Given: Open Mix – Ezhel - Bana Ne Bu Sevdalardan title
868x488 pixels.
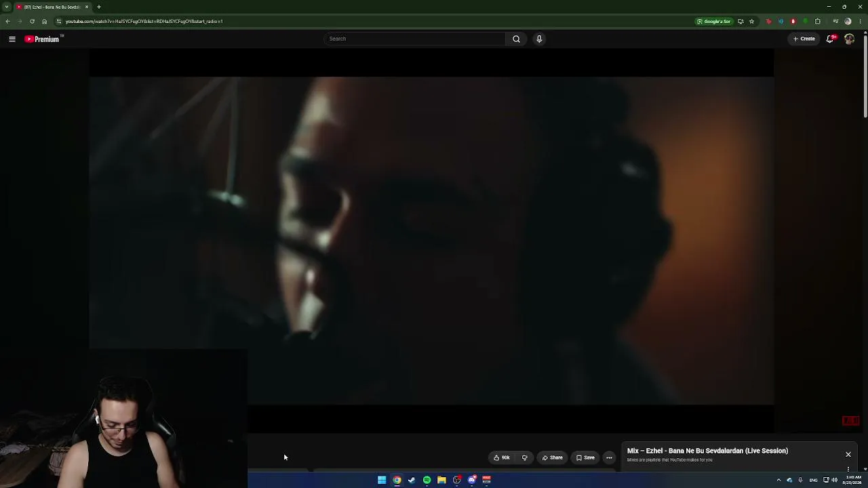Looking at the screenshot, I should click(707, 451).
